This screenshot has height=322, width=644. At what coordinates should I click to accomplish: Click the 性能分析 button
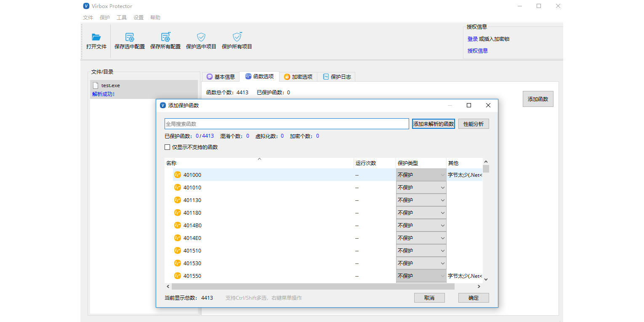473,123
